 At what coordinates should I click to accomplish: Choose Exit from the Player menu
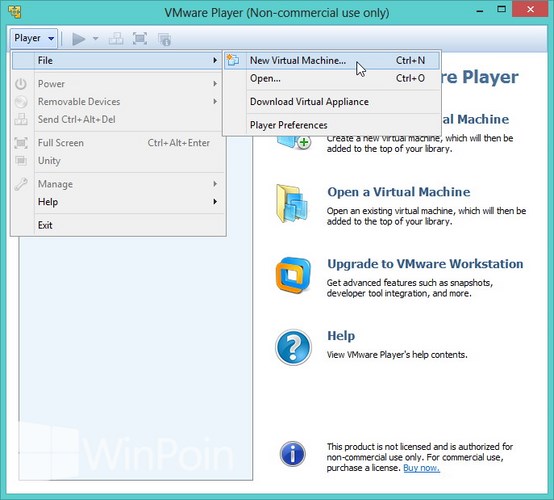[117, 225]
